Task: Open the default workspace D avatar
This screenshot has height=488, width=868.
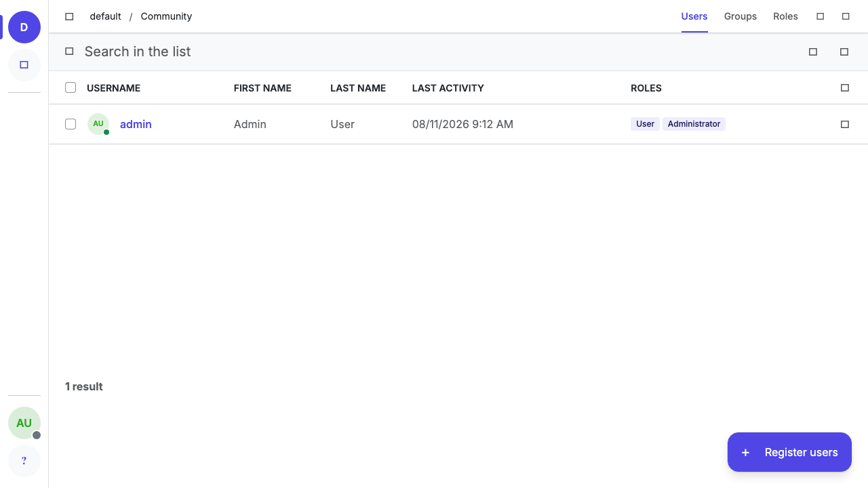Action: point(24,27)
